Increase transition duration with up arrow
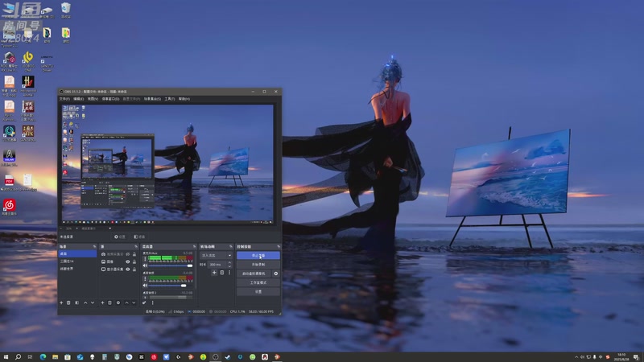Image resolution: width=644 pixels, height=362 pixels. [x=229, y=263]
